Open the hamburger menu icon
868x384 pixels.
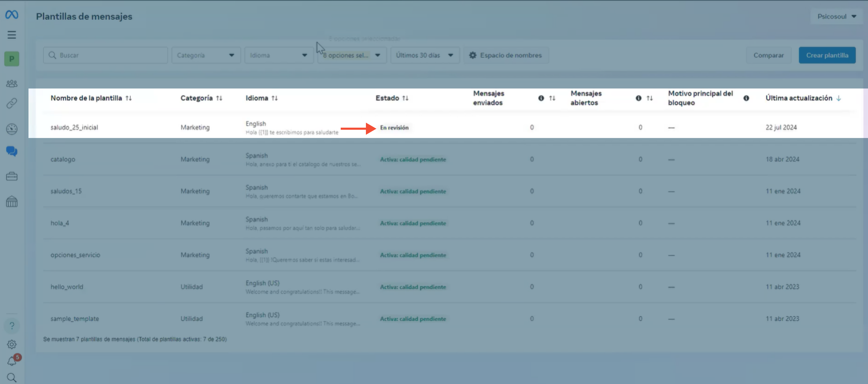(12, 35)
